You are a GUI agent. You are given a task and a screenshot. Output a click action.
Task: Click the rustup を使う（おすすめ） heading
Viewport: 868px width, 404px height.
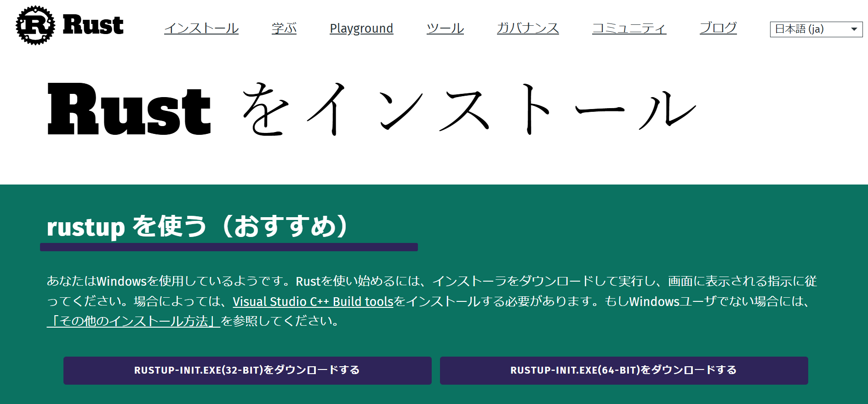tap(198, 226)
